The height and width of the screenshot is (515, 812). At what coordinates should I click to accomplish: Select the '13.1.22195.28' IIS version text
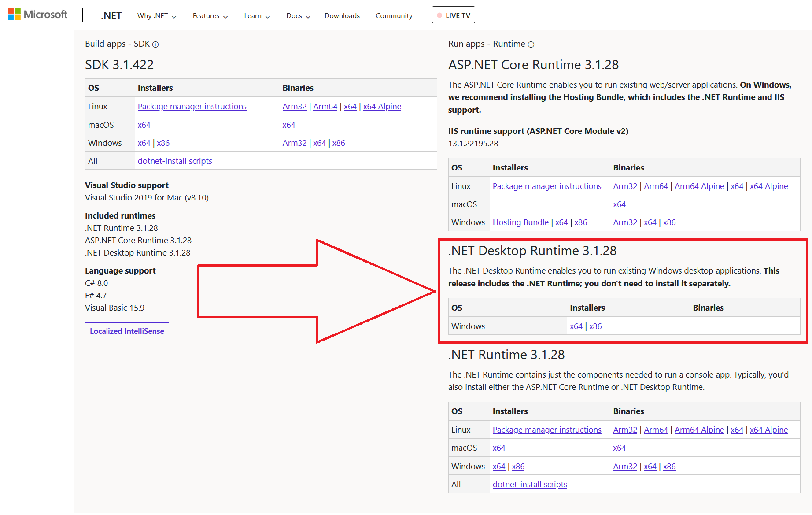tap(473, 144)
